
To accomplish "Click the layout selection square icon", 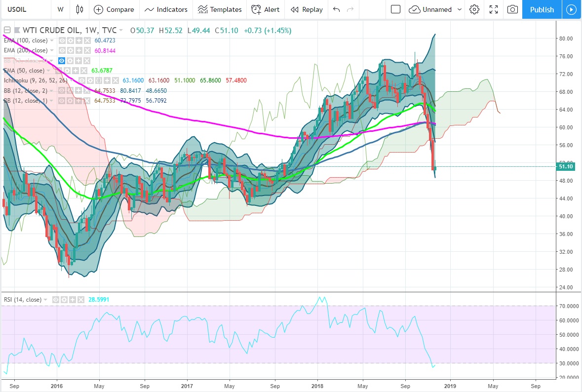I will tap(395, 9).
